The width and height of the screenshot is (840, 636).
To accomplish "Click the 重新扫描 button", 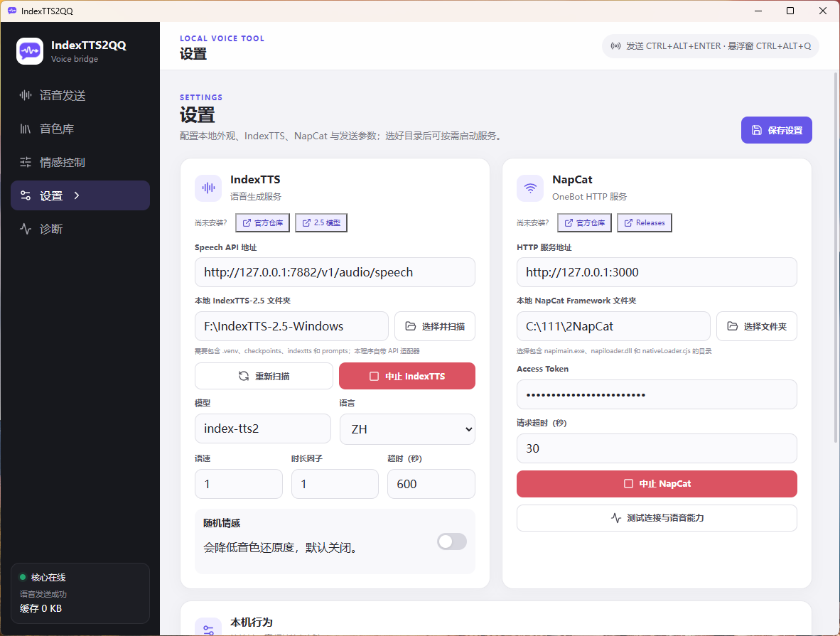I will 264,376.
